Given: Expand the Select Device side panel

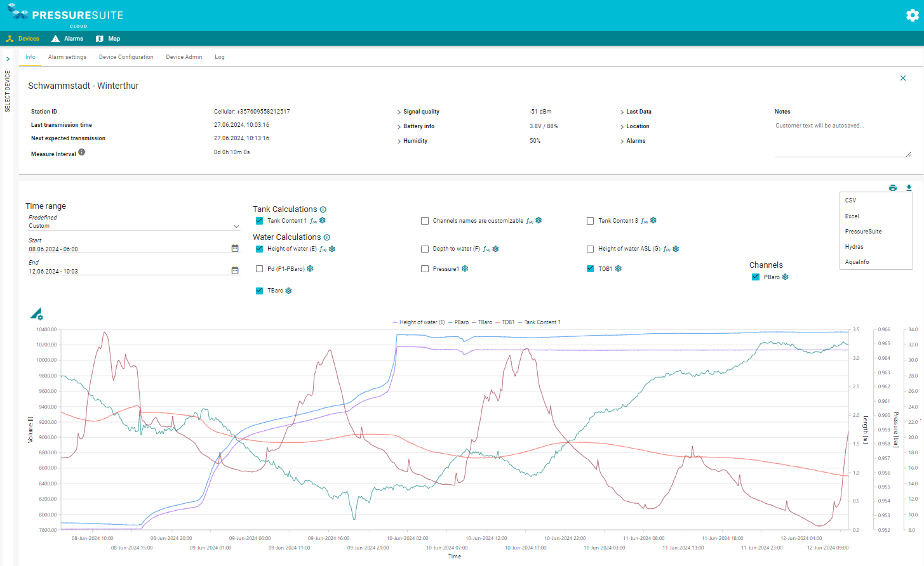Looking at the screenshot, I should (8, 59).
